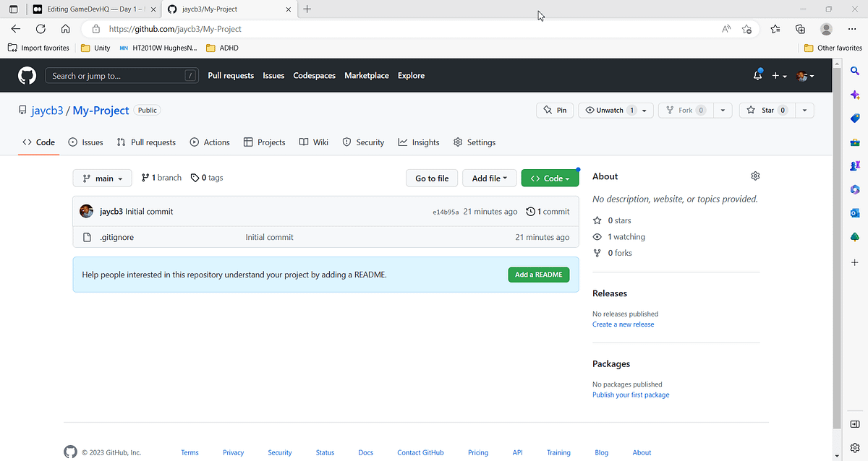Screen dimensions: 868x461
Task: View the 1 branch link
Action: pyautogui.click(x=161, y=178)
